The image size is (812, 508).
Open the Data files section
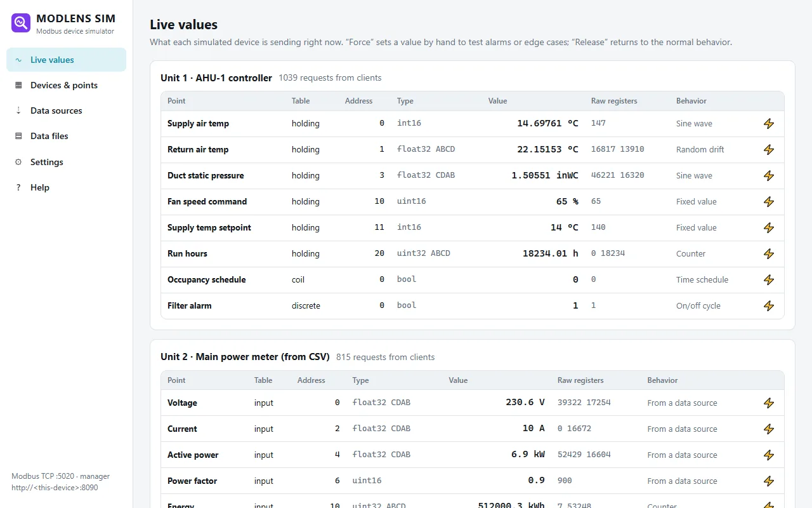point(66,136)
